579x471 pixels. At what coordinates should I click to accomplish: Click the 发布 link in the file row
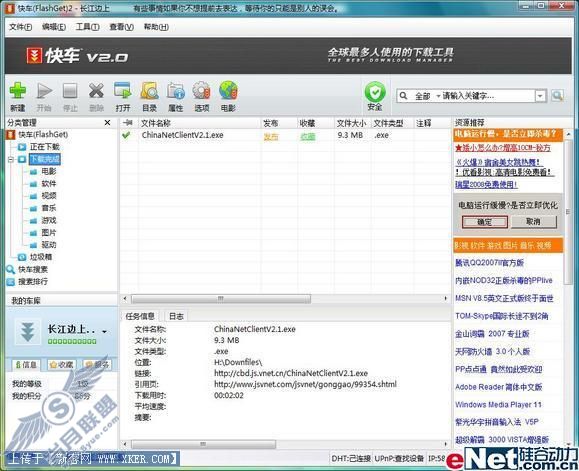271,137
